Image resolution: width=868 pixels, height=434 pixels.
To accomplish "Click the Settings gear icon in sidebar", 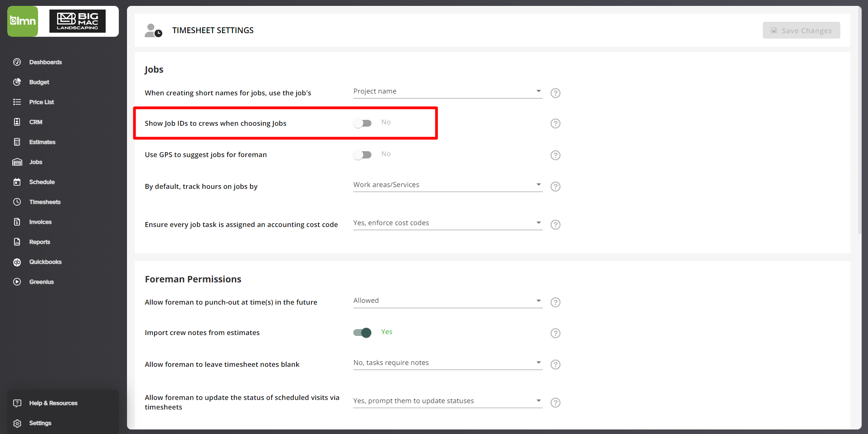I will pos(17,423).
